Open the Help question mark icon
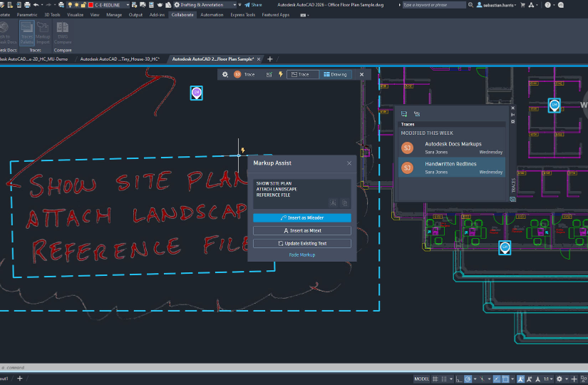The height and width of the screenshot is (385, 588). point(547,5)
